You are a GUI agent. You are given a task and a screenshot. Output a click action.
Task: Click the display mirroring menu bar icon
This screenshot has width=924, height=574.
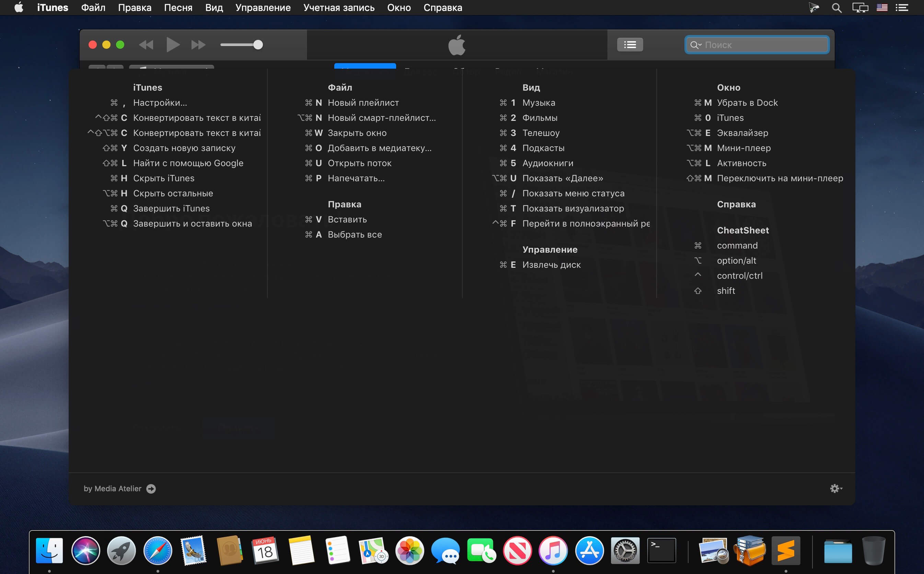(x=860, y=8)
